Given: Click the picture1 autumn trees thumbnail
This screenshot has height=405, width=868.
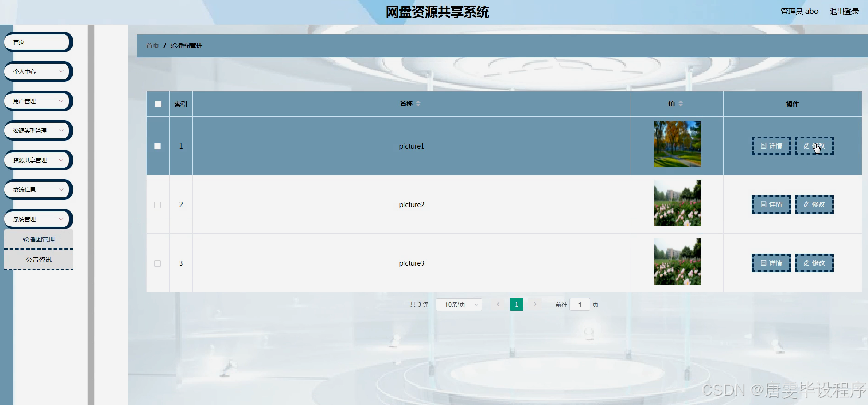Looking at the screenshot, I should [677, 144].
